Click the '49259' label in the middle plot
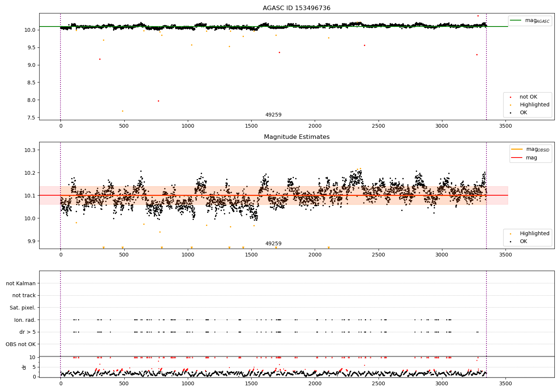Screen dimensions: 560x392 (273, 243)
